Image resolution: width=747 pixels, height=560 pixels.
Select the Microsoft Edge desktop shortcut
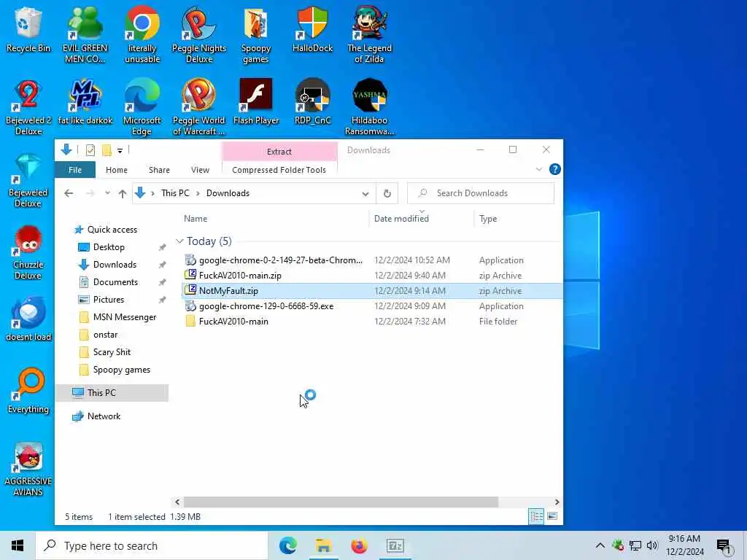click(142, 107)
